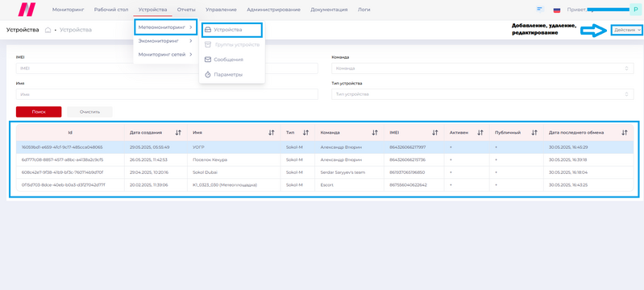
Task: Click the Serdar Saryyev's team cell
Action: [x=343, y=172]
